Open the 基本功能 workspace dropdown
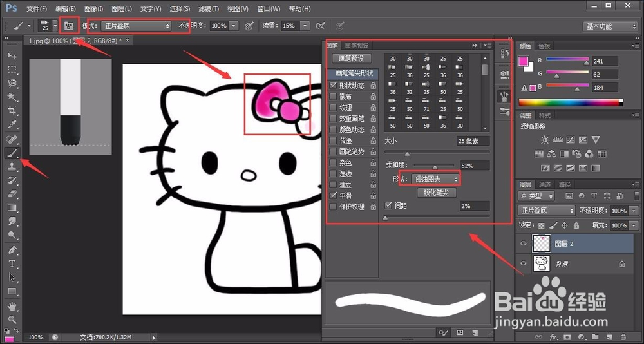644x344 pixels. [x=610, y=26]
